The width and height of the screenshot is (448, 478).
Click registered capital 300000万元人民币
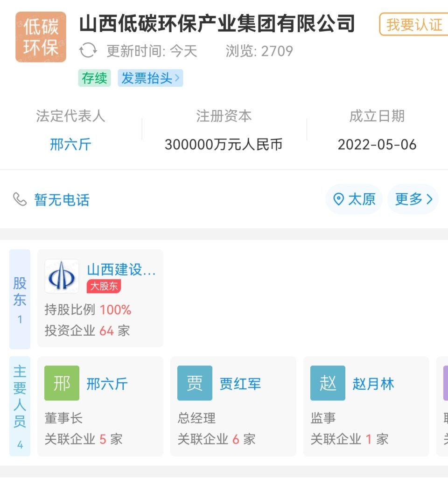pos(224,145)
